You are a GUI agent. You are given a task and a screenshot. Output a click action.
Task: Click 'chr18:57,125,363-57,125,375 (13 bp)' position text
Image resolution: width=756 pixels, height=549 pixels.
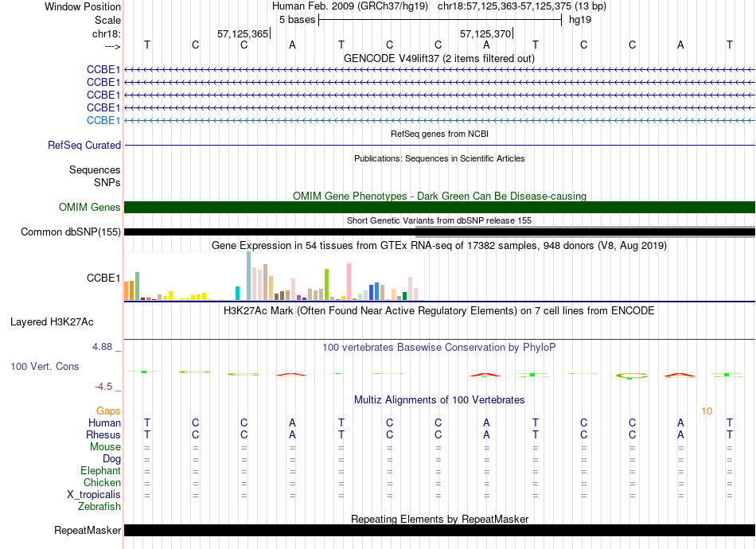pyautogui.click(x=522, y=6)
